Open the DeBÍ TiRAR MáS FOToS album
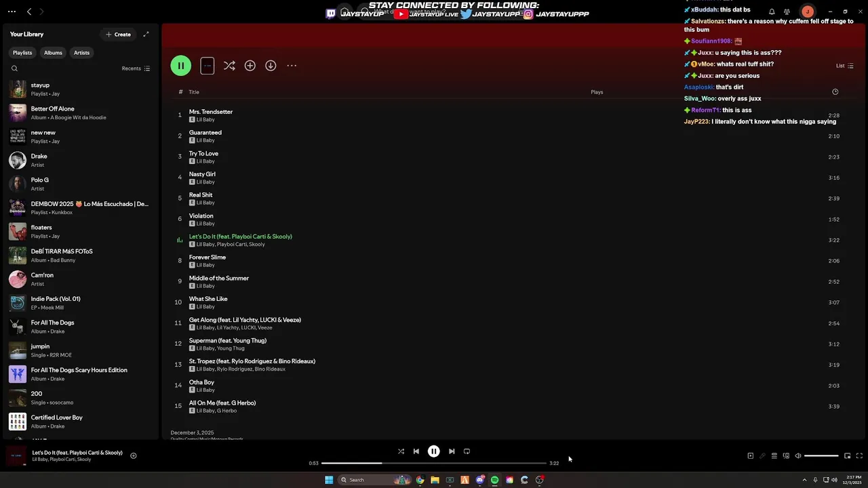 [80, 256]
